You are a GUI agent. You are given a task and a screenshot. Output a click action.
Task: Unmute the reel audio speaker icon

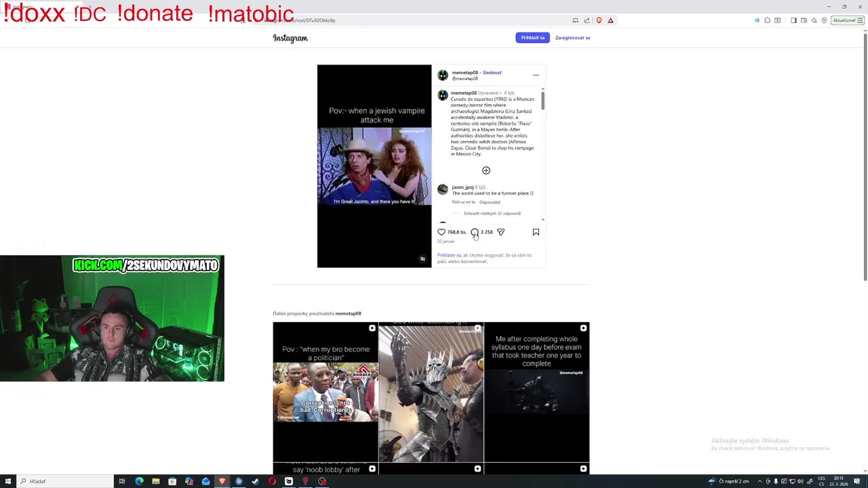pyautogui.click(x=422, y=259)
